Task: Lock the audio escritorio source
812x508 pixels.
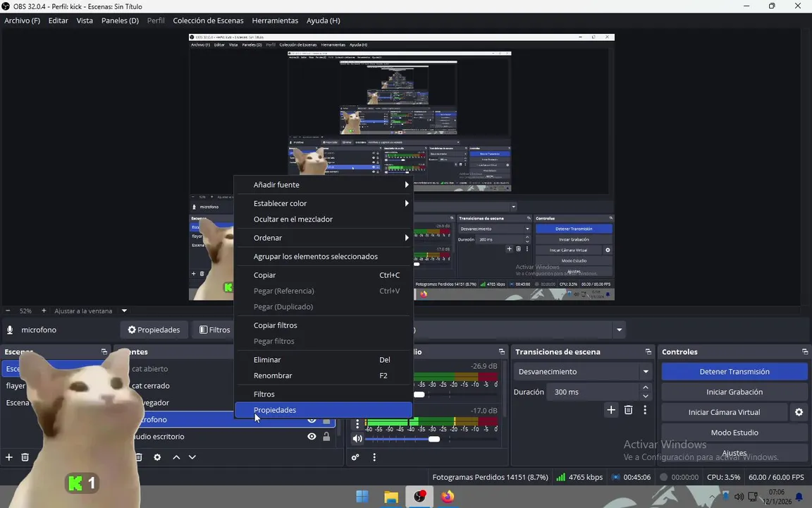Action: tap(326, 437)
